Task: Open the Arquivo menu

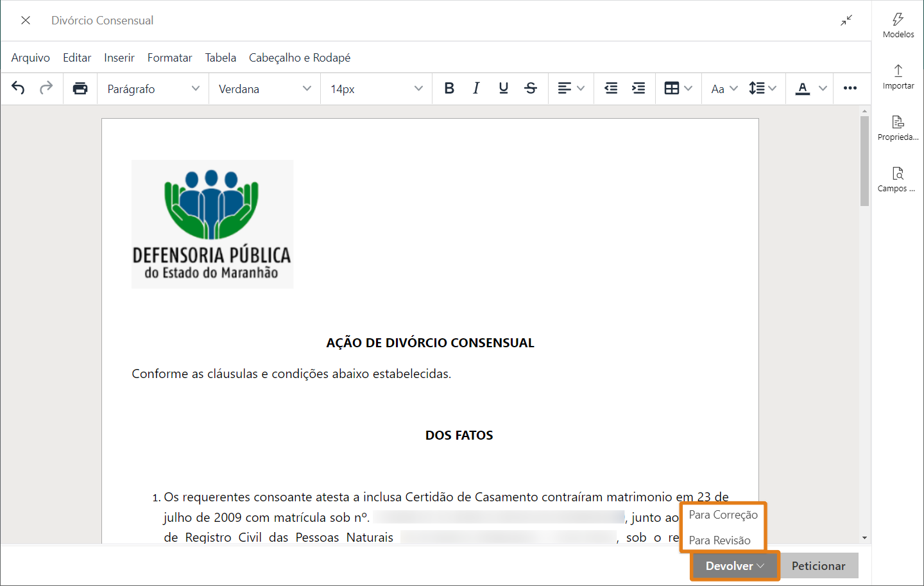Action: pos(31,58)
